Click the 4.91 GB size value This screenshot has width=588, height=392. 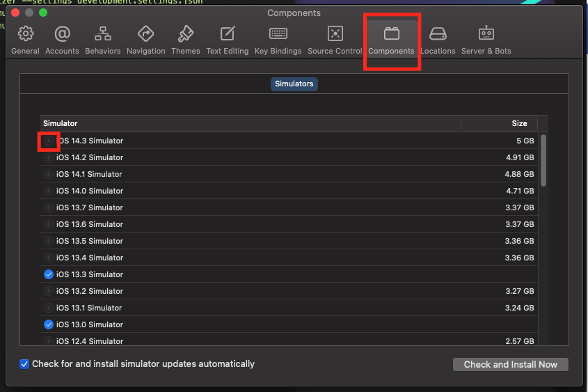[520, 157]
